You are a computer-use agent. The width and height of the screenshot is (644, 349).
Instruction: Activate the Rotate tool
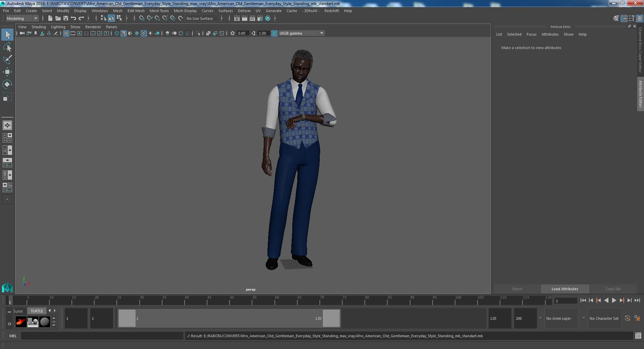(7, 84)
